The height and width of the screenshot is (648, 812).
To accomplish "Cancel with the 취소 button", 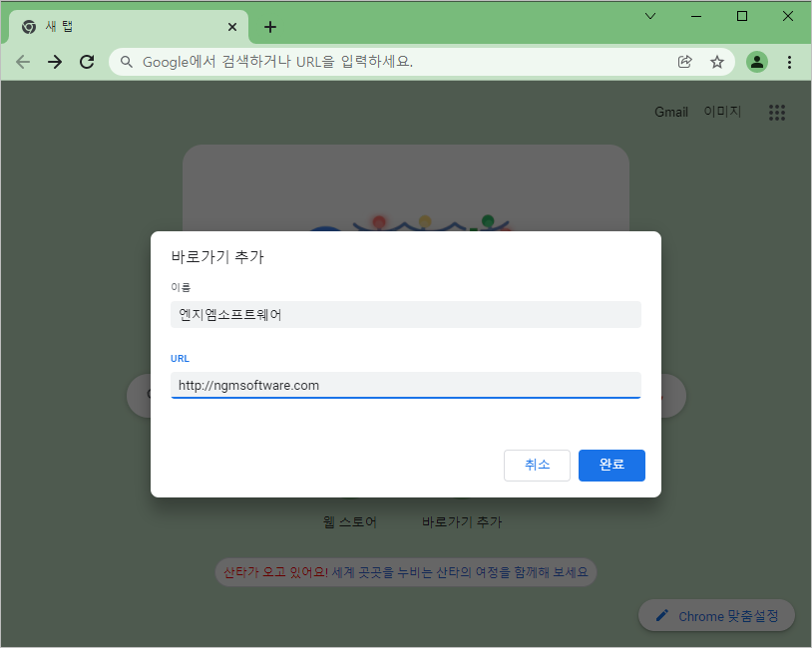I will 537,466.
